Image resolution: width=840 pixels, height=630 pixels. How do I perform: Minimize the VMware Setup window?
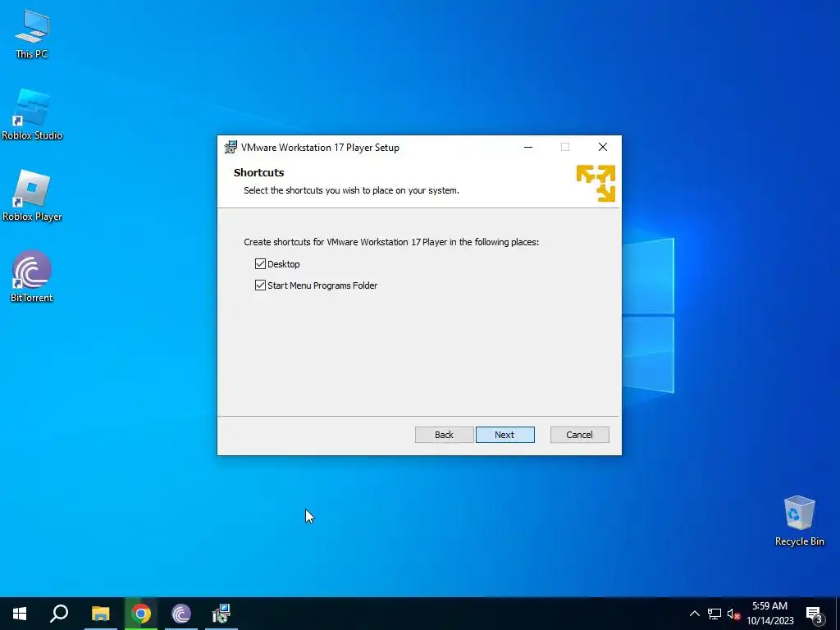click(x=528, y=147)
